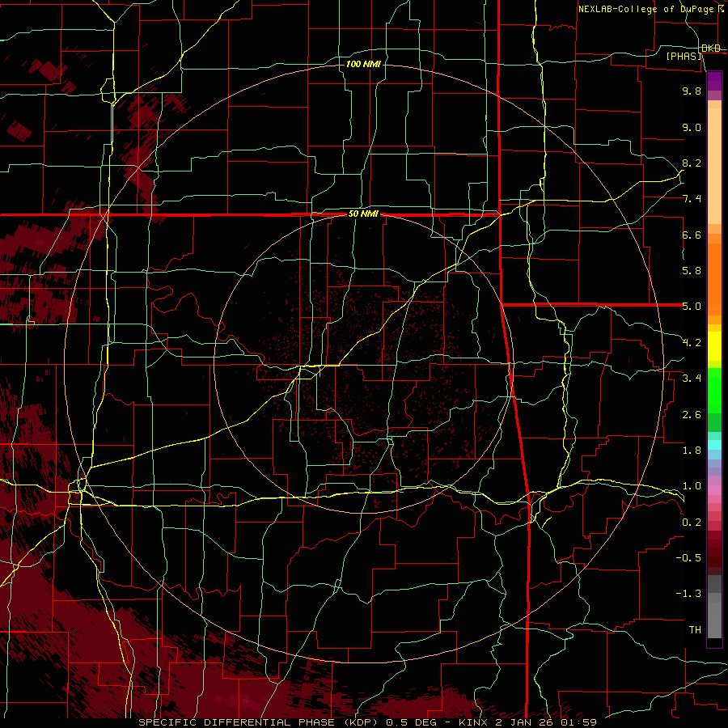Image resolution: width=728 pixels, height=728 pixels.
Task: Select the 2.6 scale value
Action: 692,415
